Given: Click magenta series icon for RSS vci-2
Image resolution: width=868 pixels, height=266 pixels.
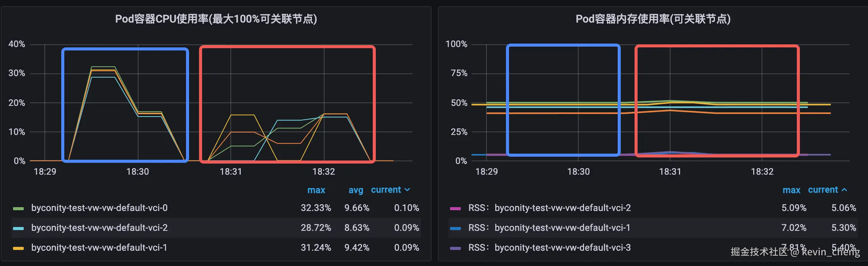Looking at the screenshot, I should coord(455,208).
